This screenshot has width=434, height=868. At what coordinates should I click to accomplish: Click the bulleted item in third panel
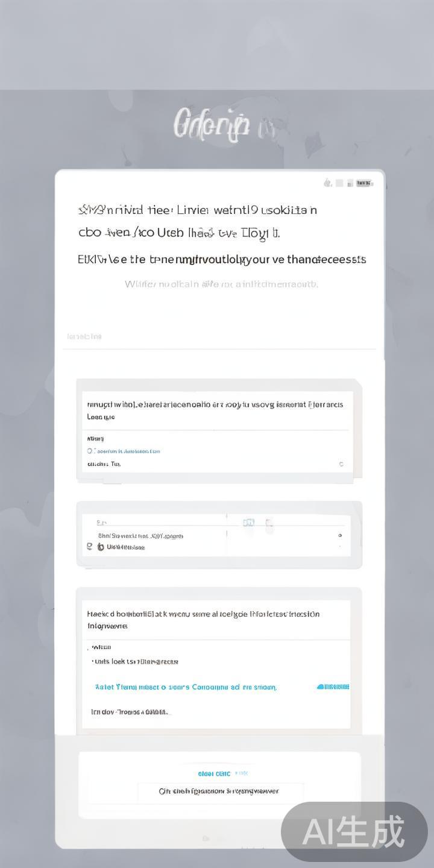tap(136, 661)
